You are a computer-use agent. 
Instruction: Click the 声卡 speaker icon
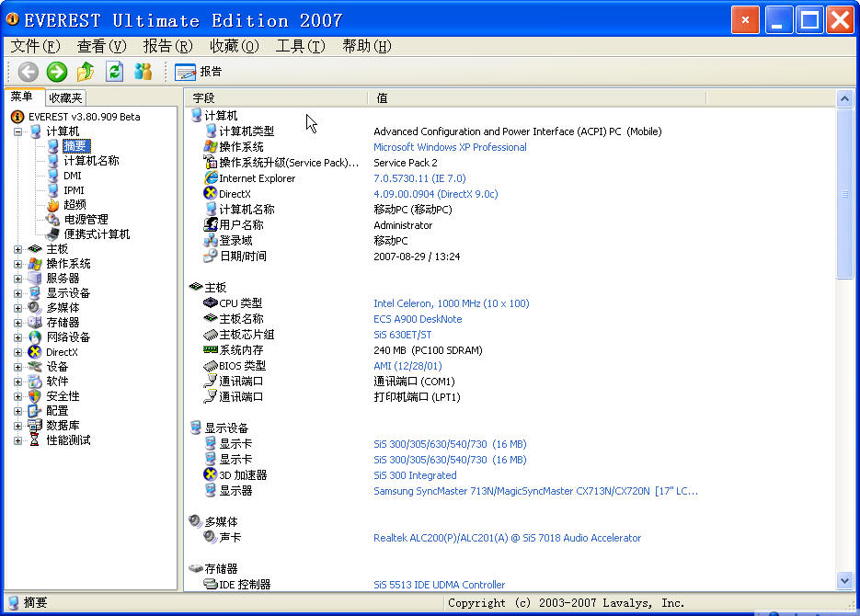point(211,537)
